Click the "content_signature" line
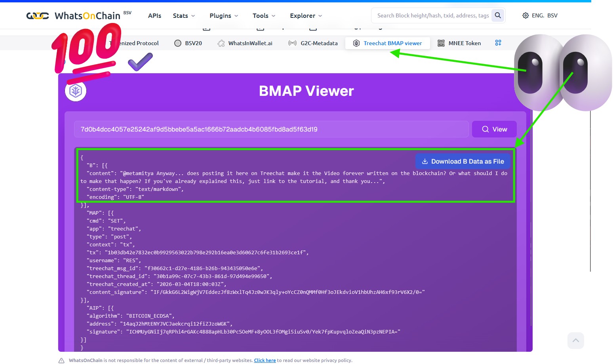The height and width of the screenshot is (364, 613). (255, 292)
